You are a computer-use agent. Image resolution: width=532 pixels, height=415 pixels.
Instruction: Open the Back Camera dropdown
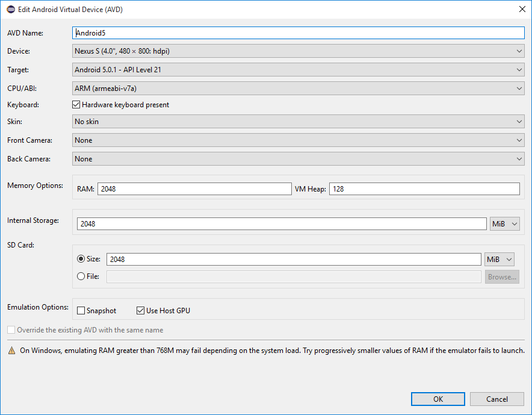(298, 159)
